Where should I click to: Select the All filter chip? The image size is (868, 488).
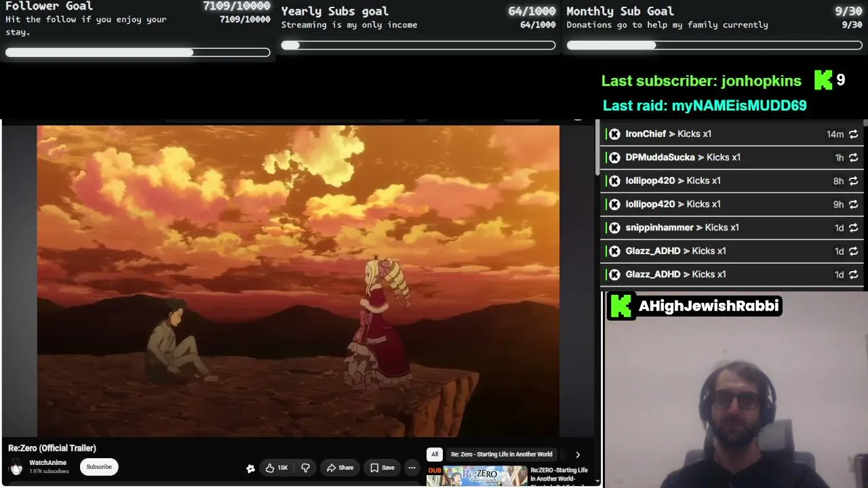(x=435, y=454)
